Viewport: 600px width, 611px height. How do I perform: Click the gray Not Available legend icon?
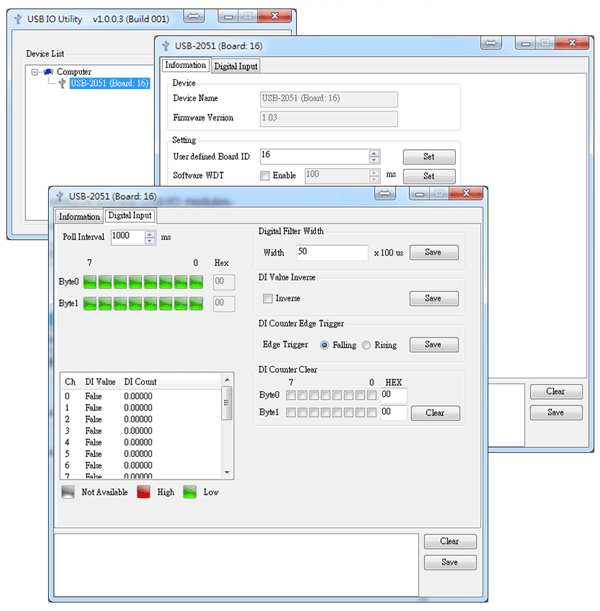point(68,492)
